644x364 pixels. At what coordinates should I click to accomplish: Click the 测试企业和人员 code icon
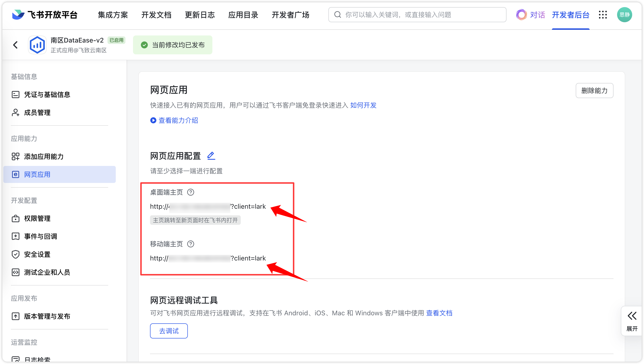[16, 272]
